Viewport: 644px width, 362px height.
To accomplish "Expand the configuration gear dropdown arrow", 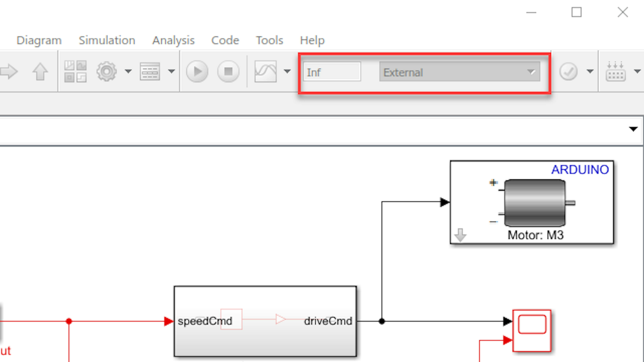I will [128, 71].
